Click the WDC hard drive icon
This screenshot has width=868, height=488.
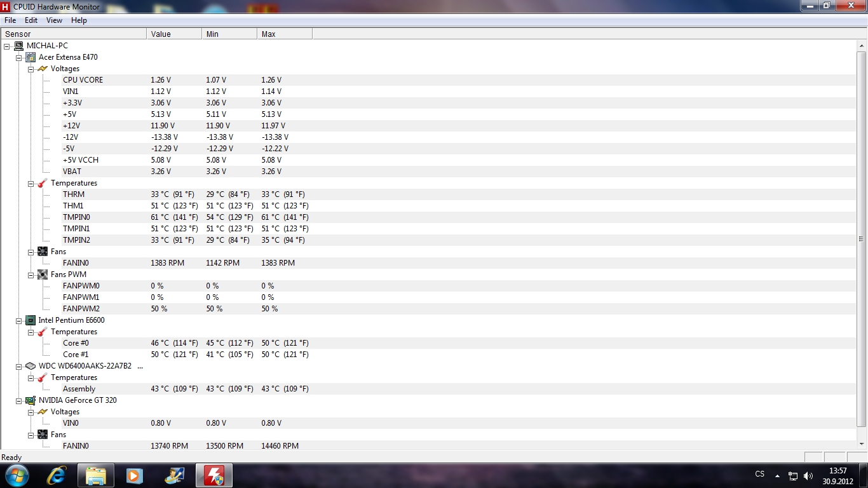(x=31, y=366)
